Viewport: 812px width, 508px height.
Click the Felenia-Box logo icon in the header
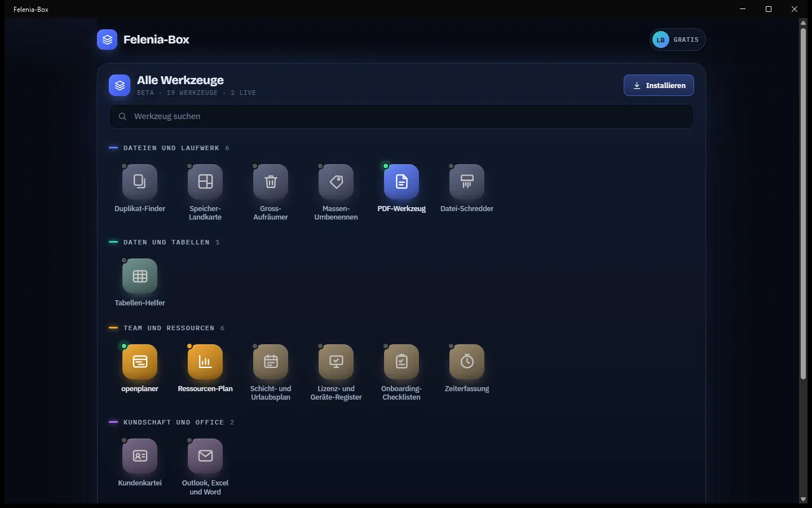pos(107,40)
